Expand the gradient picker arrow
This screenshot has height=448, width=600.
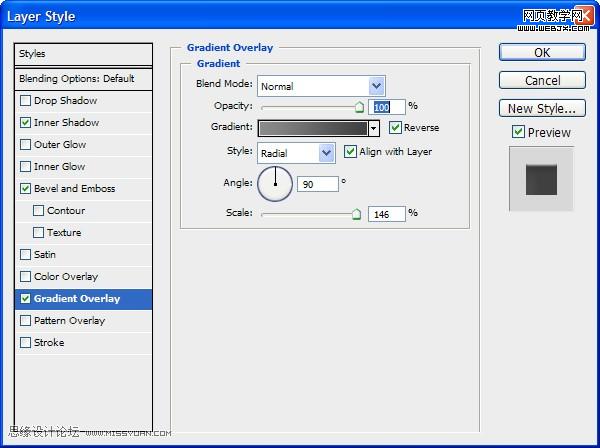point(374,129)
